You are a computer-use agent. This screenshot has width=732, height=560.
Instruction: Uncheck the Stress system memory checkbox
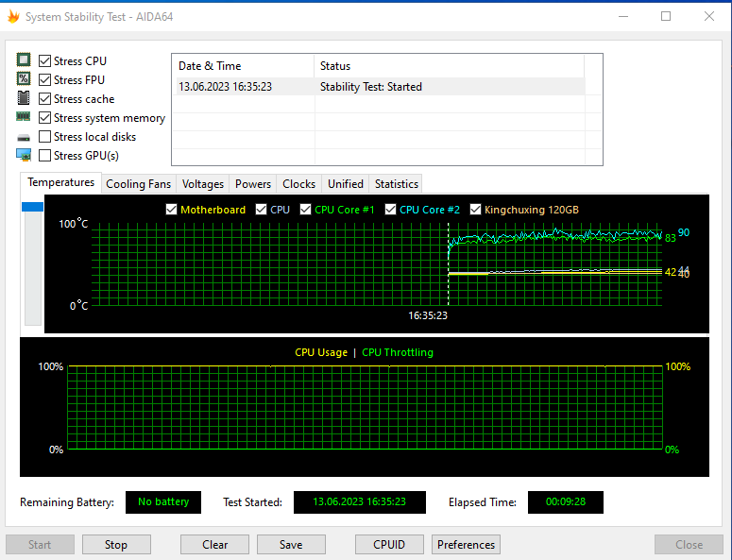[44, 118]
